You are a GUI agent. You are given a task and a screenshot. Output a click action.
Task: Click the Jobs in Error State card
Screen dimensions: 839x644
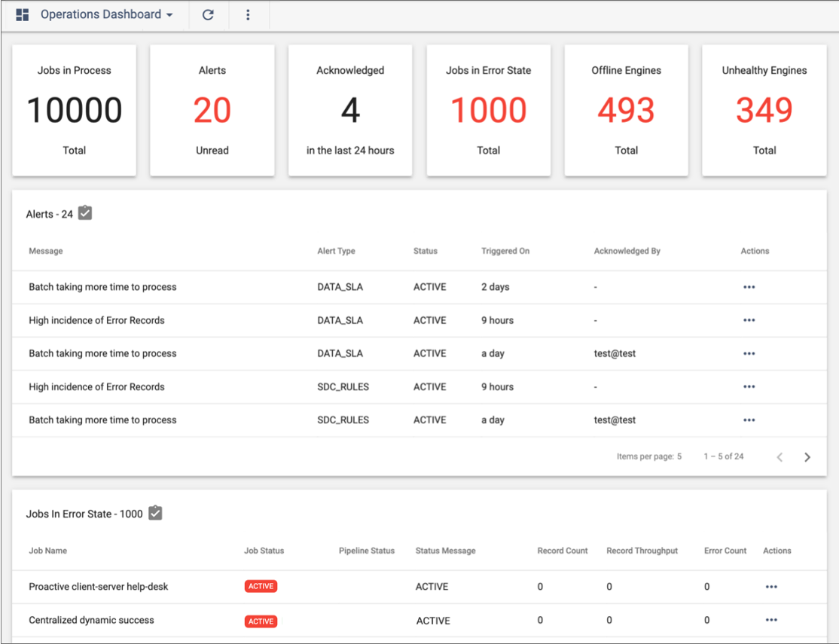[489, 110]
